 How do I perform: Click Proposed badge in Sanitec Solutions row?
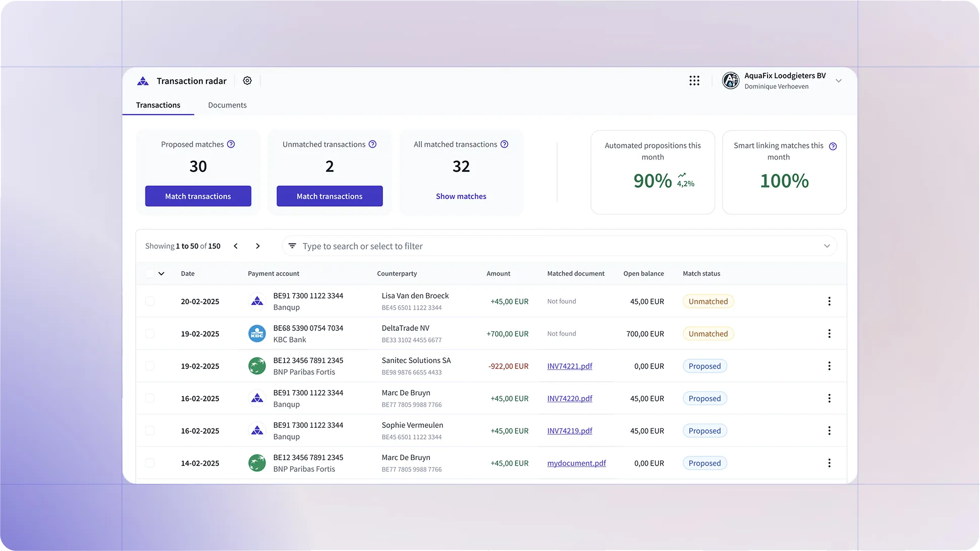click(704, 366)
